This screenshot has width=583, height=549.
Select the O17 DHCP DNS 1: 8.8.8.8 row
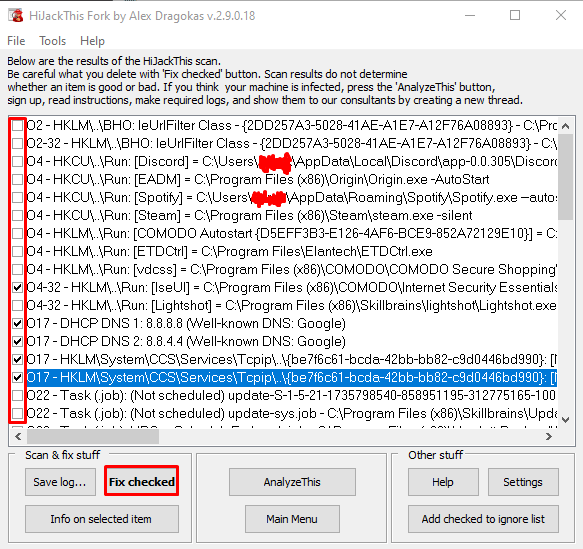click(x=186, y=323)
